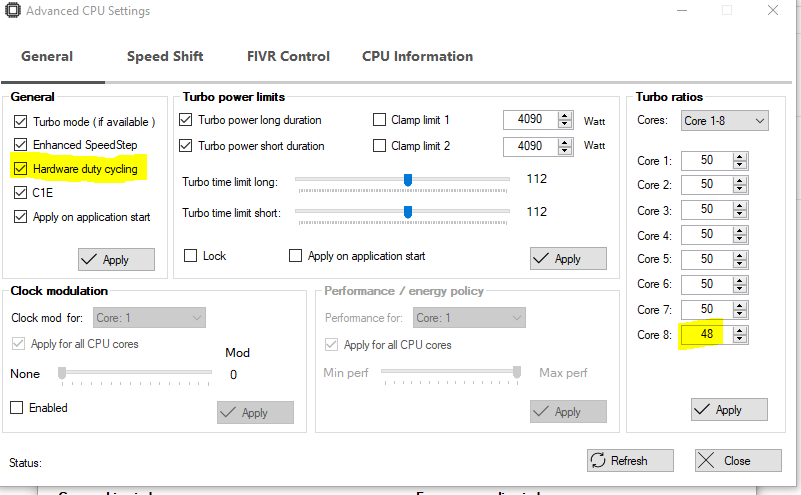Click the Core 4 turbo ratio field
Viewport: 801px width, 495px height.
[x=706, y=236]
